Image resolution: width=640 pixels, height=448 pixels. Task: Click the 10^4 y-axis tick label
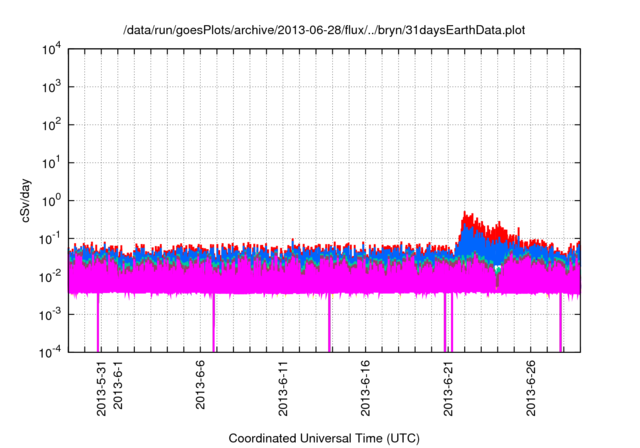(x=51, y=50)
